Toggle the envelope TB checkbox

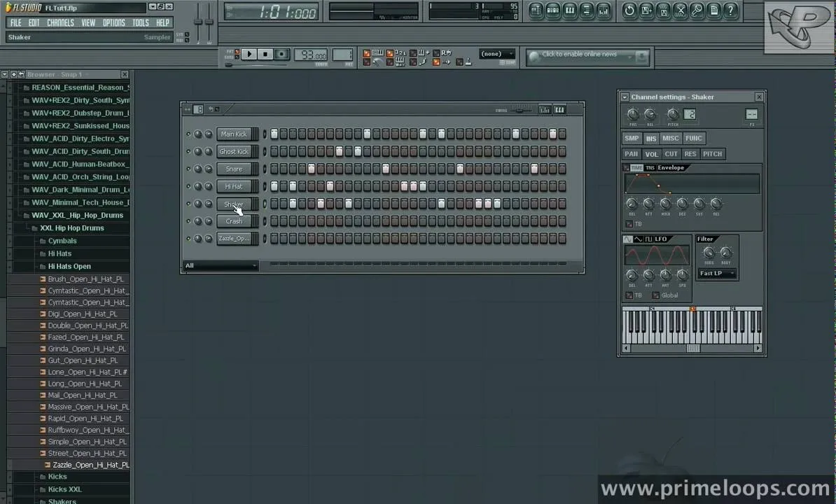click(x=629, y=224)
